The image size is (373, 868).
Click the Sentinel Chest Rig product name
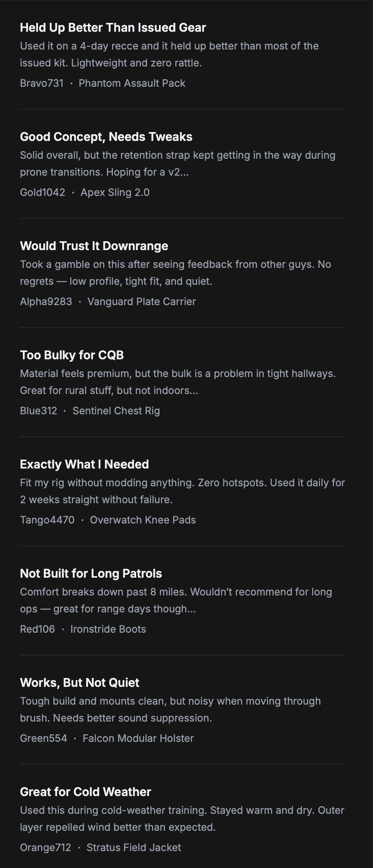(116, 411)
